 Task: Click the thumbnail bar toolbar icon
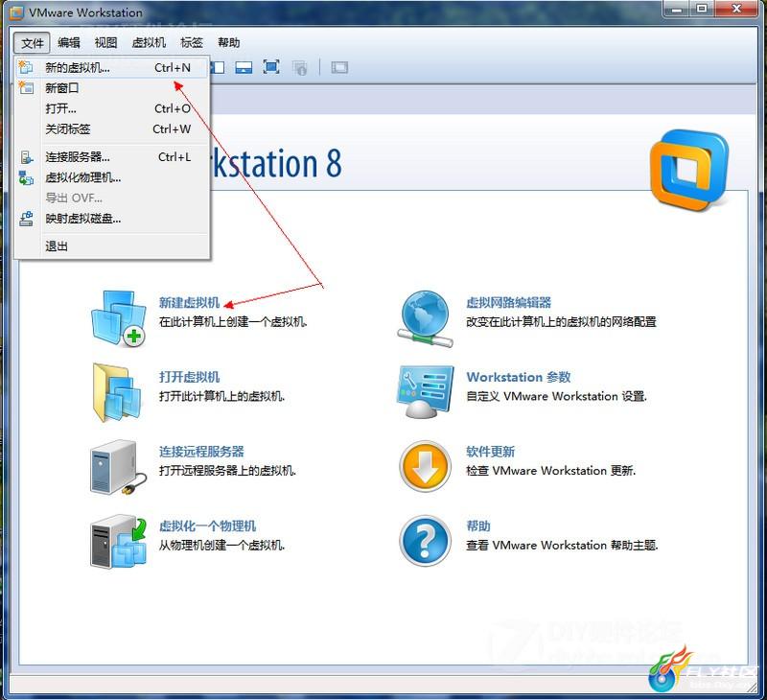(244, 67)
